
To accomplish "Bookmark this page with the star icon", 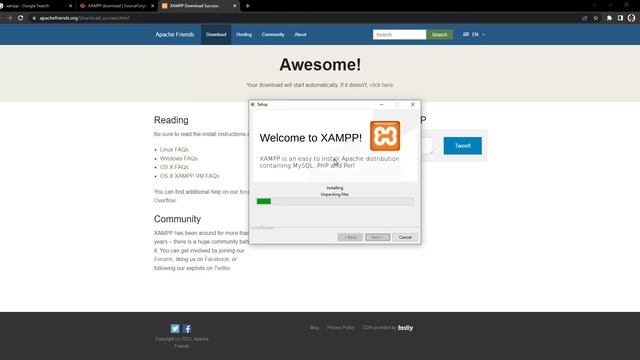I will coord(596,18).
